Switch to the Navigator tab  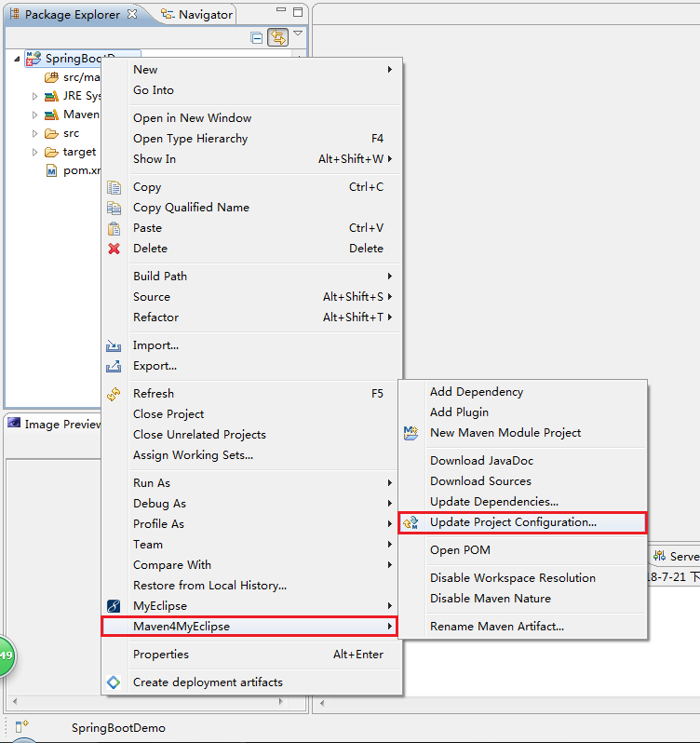(x=197, y=14)
